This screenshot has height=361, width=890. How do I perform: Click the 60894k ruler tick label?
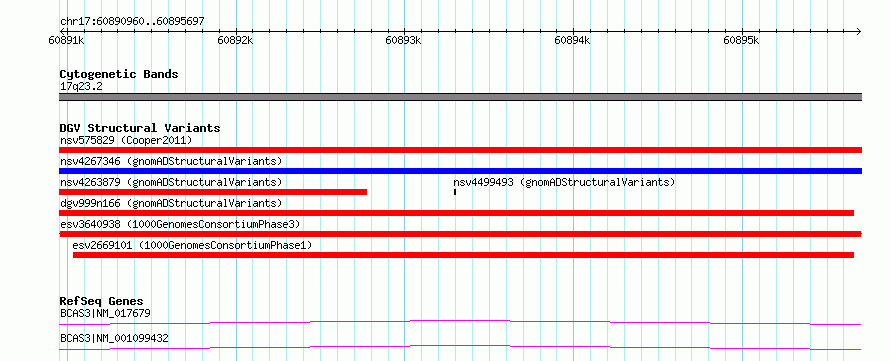click(x=573, y=41)
